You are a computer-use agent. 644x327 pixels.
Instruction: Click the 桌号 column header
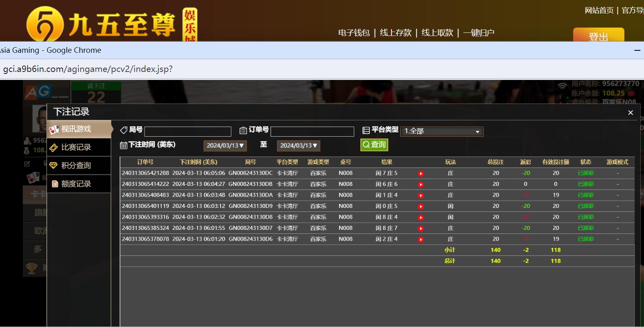[x=345, y=162]
